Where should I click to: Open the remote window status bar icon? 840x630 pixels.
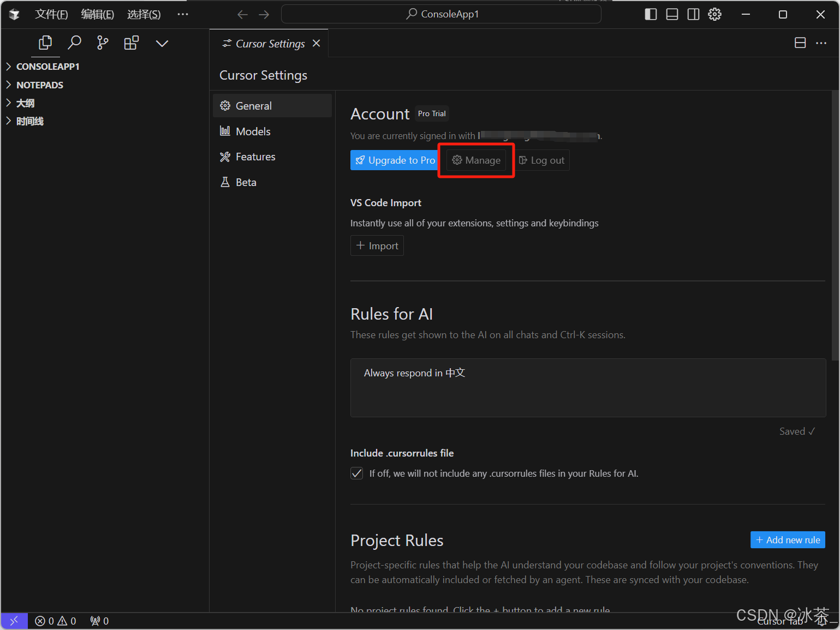(14, 621)
